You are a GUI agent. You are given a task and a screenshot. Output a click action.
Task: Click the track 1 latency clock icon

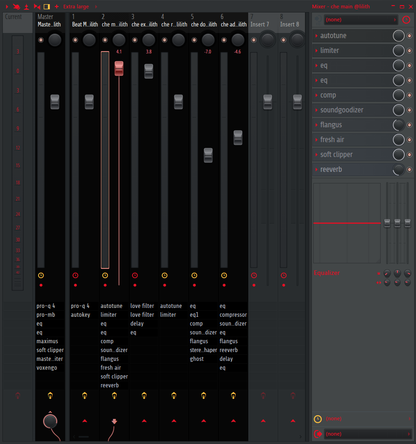(75, 275)
